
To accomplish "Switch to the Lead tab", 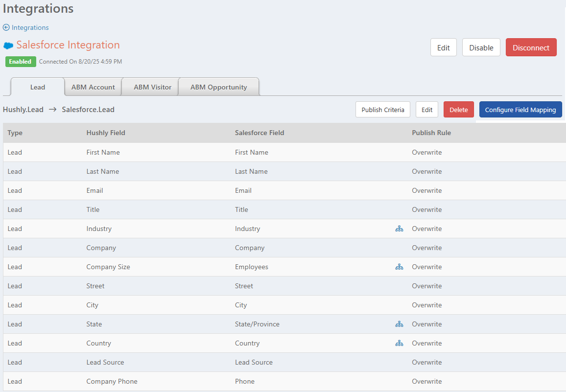I will tap(38, 87).
